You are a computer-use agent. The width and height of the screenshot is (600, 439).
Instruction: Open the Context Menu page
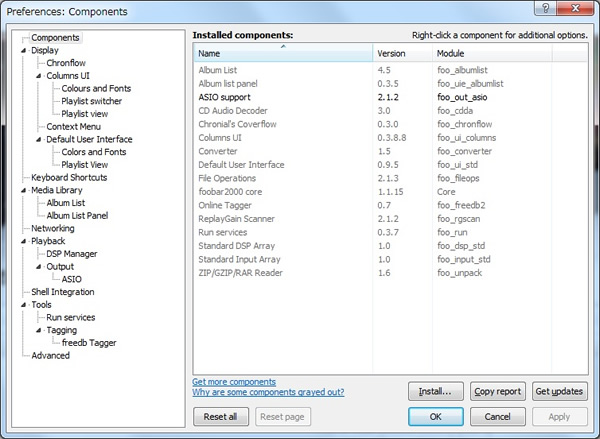[73, 126]
